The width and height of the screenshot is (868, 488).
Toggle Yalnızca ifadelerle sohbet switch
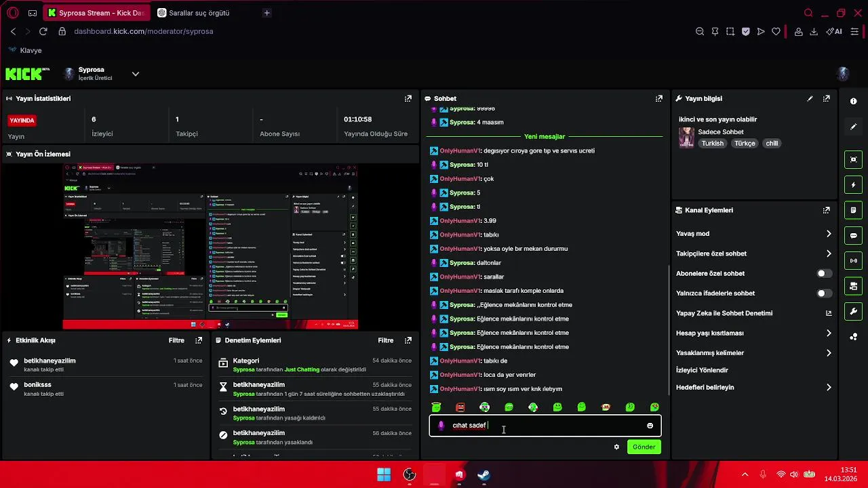pos(824,293)
